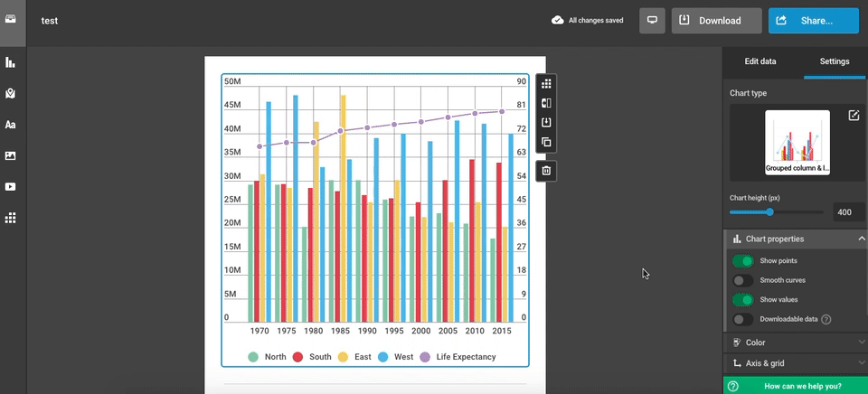
Task: Expand the Axis & grid section
Action: click(796, 363)
